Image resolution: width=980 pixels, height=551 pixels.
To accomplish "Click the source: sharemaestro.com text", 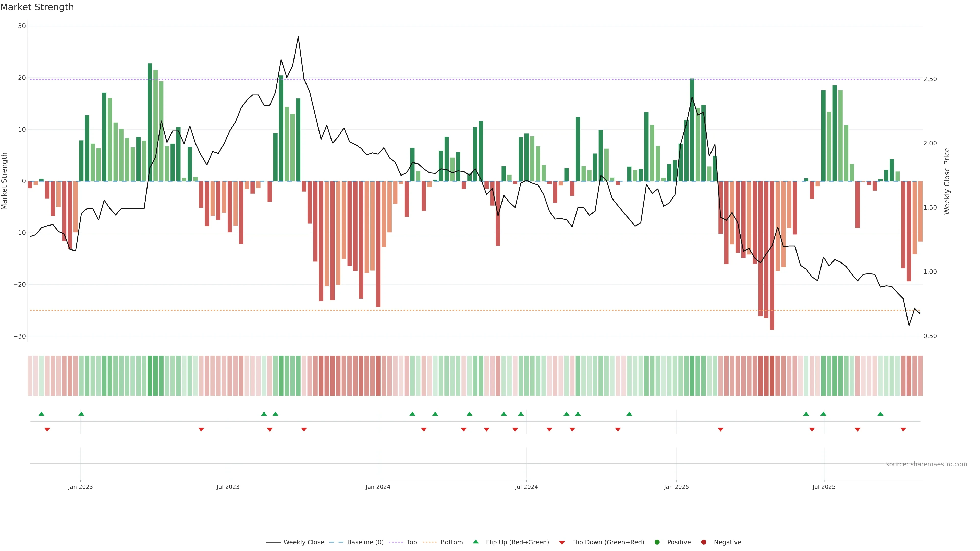I will (926, 464).
